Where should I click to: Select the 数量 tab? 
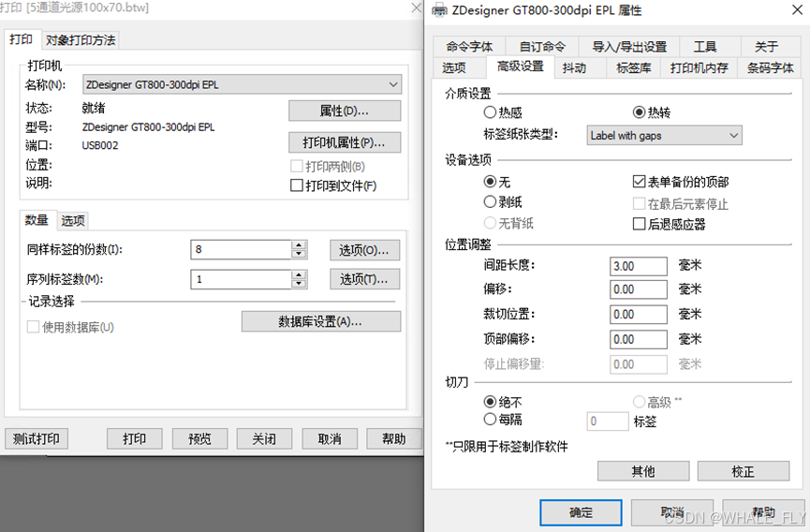click(x=37, y=220)
